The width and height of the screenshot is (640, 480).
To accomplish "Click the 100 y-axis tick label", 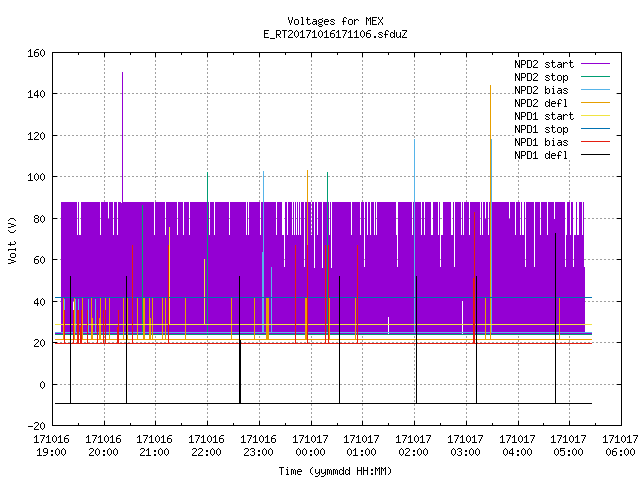I will 36,177.
